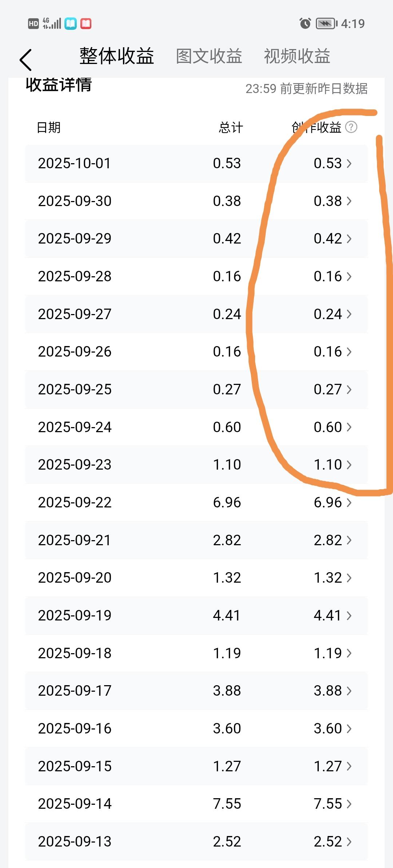
Task: Open the 创作收益 help question-mark icon
Action: pyautogui.click(x=351, y=127)
